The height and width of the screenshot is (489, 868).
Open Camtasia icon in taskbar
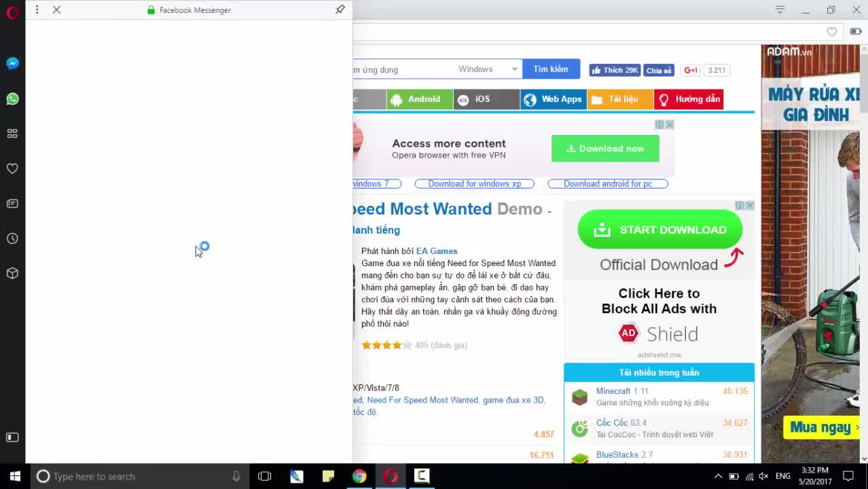coord(422,476)
